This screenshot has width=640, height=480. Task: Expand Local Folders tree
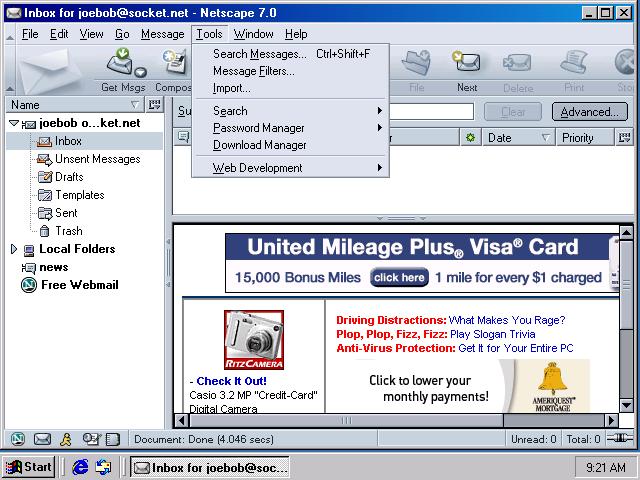[13, 249]
